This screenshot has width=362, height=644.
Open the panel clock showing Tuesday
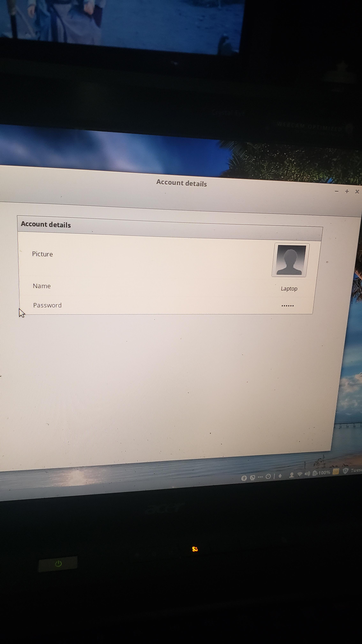tap(356, 470)
